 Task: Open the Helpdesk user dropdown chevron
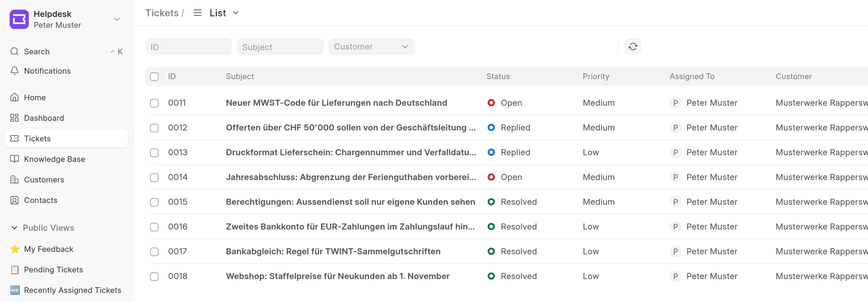click(x=117, y=19)
